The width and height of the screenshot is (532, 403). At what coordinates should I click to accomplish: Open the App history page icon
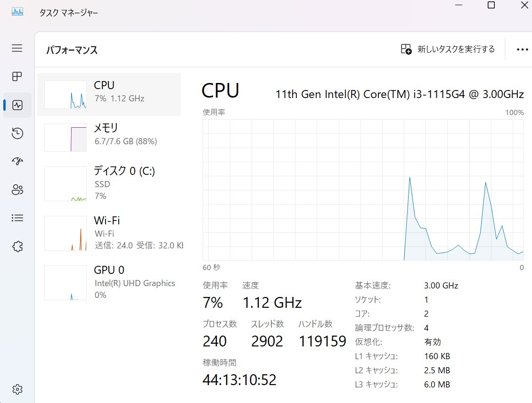pos(17,133)
